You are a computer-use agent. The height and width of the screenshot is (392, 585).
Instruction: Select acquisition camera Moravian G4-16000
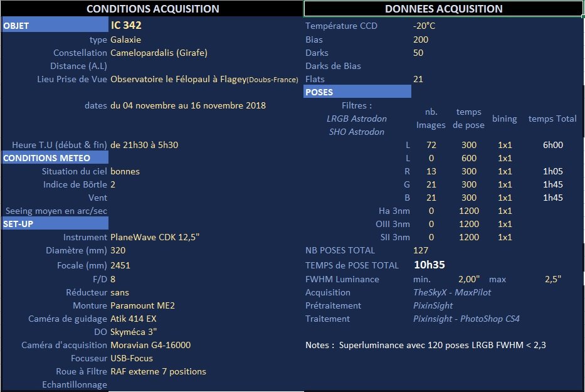150,345
